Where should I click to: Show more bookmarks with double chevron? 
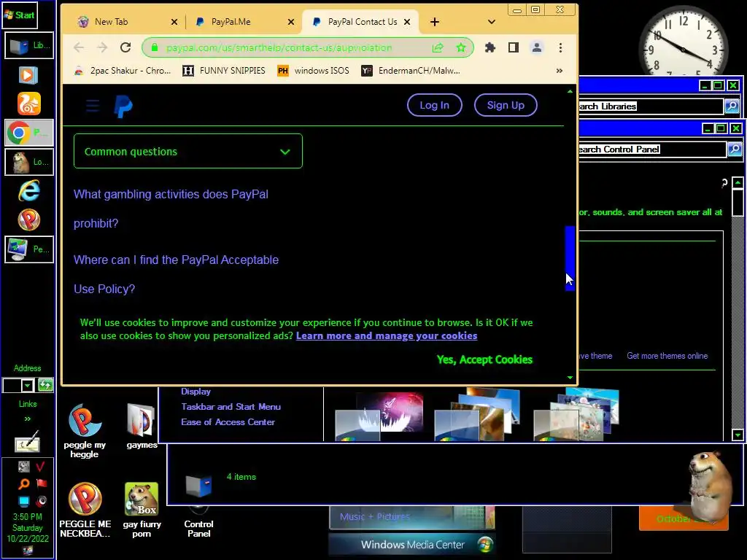click(x=560, y=71)
